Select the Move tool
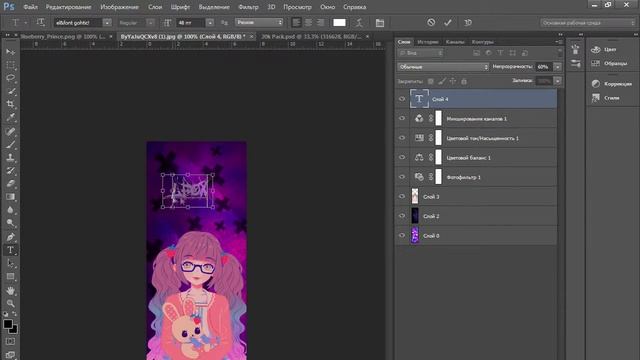This screenshot has height=360, width=640. coord(11,52)
